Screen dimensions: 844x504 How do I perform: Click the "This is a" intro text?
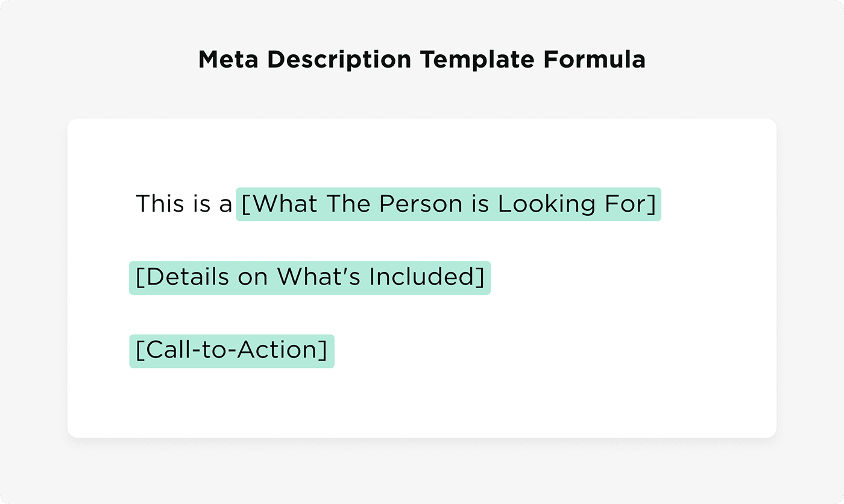click(x=184, y=204)
